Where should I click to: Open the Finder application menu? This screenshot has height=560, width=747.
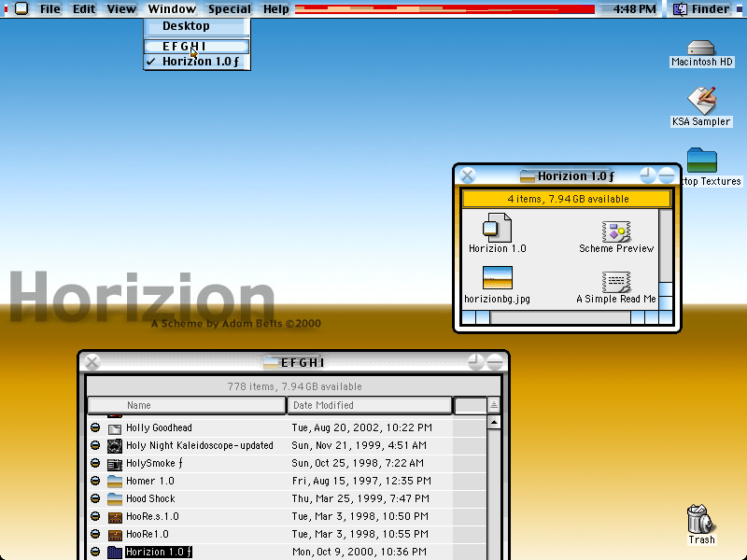pyautogui.click(x=703, y=9)
